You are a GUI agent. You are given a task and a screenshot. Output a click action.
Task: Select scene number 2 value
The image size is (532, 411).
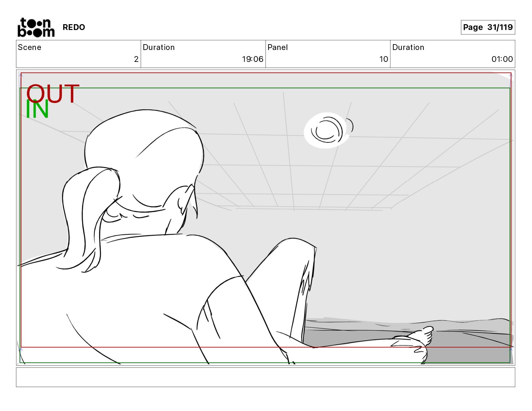(x=136, y=59)
